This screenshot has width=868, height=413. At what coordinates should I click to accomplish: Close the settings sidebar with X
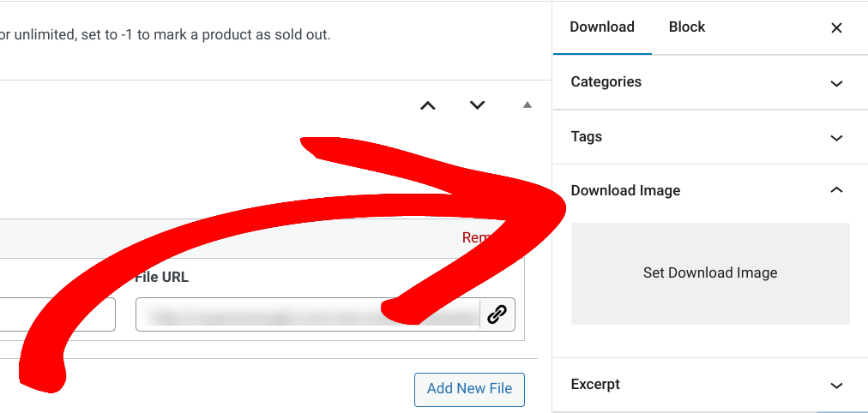tap(836, 28)
